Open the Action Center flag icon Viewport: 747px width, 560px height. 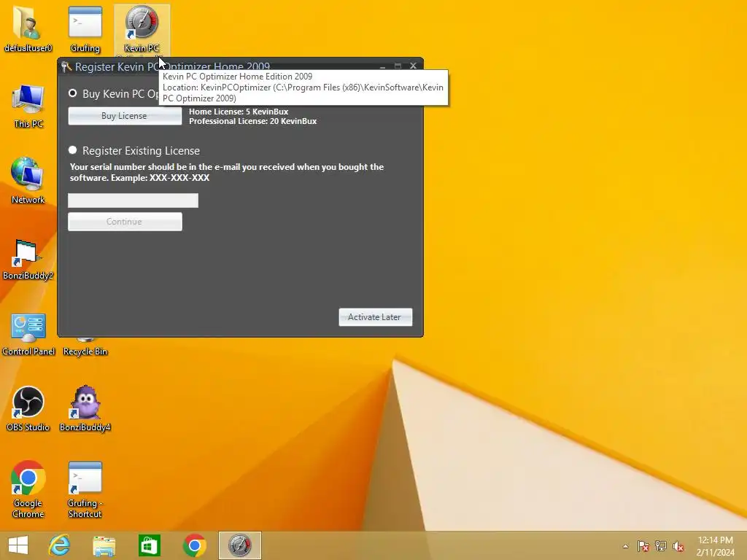pos(643,546)
